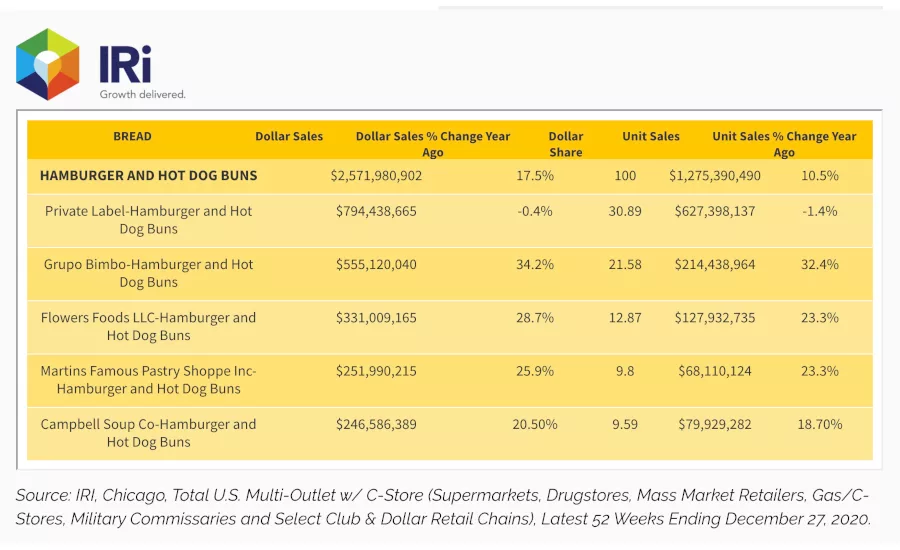Click the IRi hexagon cube logo

click(48, 64)
